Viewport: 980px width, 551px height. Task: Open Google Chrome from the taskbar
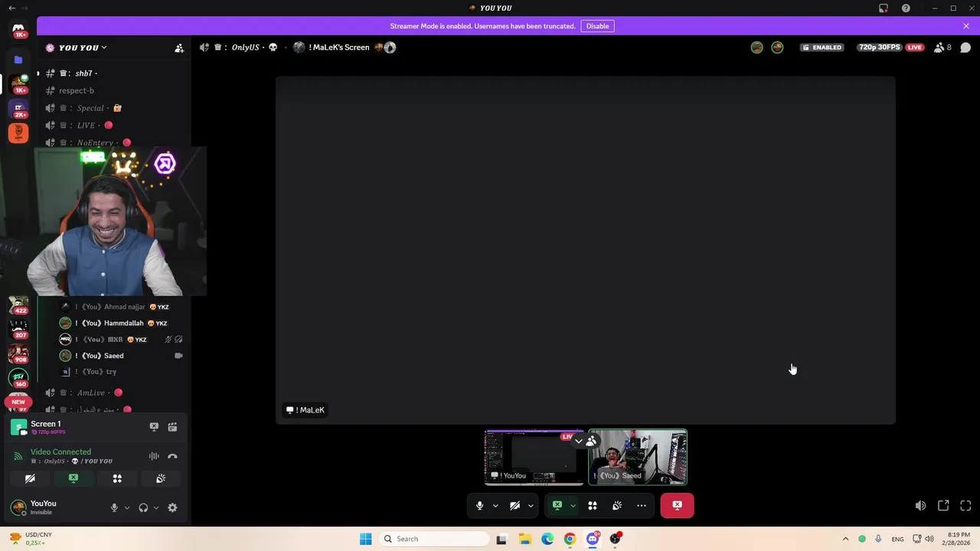coord(570,539)
